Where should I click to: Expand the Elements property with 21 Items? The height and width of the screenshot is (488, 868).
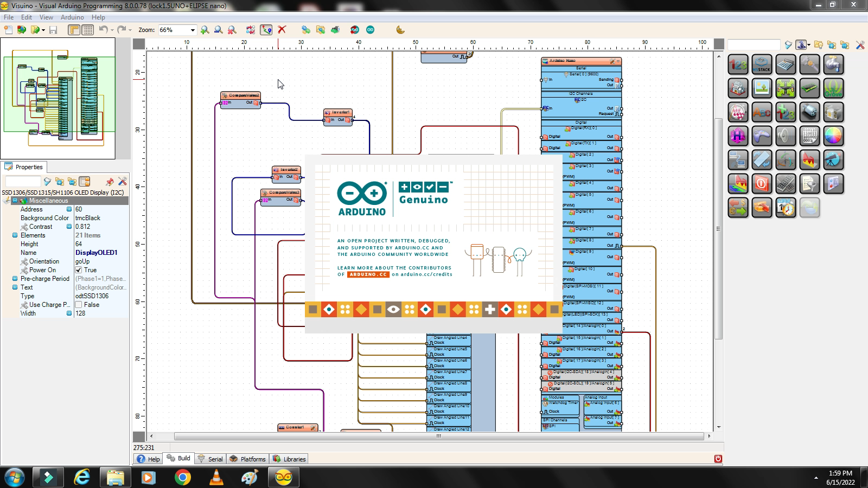coord(15,235)
